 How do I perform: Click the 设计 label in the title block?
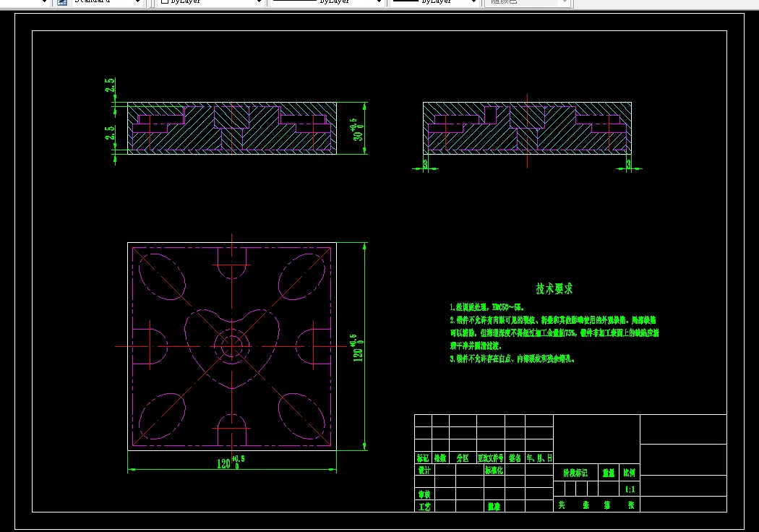coord(424,470)
